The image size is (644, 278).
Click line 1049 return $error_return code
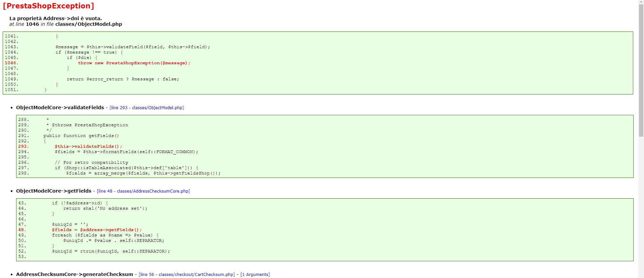pyautogui.click(x=123, y=79)
